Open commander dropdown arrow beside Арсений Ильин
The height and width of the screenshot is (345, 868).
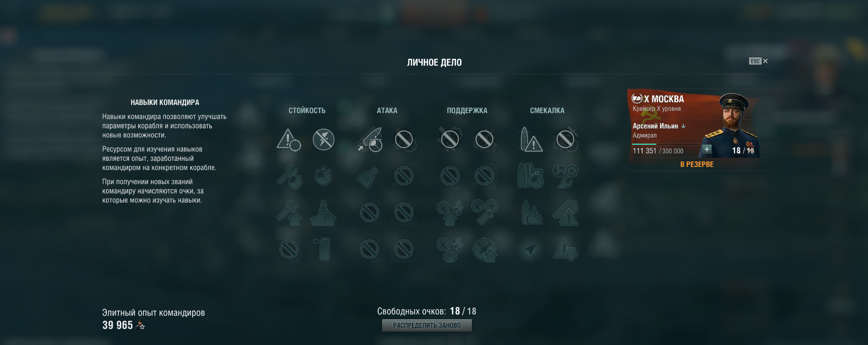tap(683, 126)
